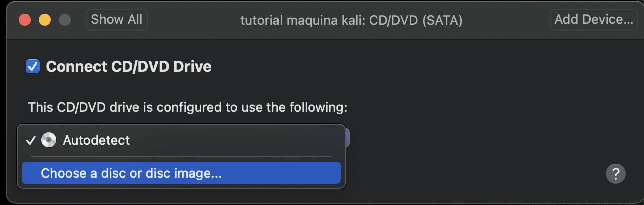This screenshot has height=205, width=644.
Task: Click empty title bar area left of Add Device
Action: pos(505,20)
